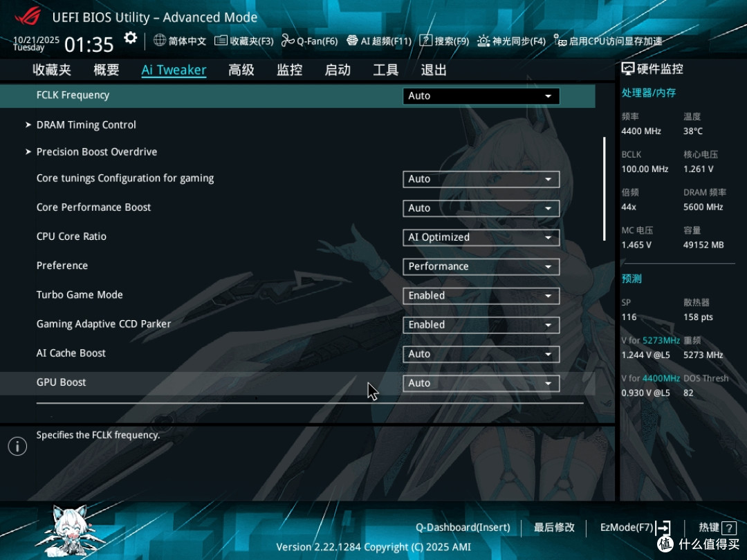
Task: Click the 预测 section heading
Action: pos(631,279)
